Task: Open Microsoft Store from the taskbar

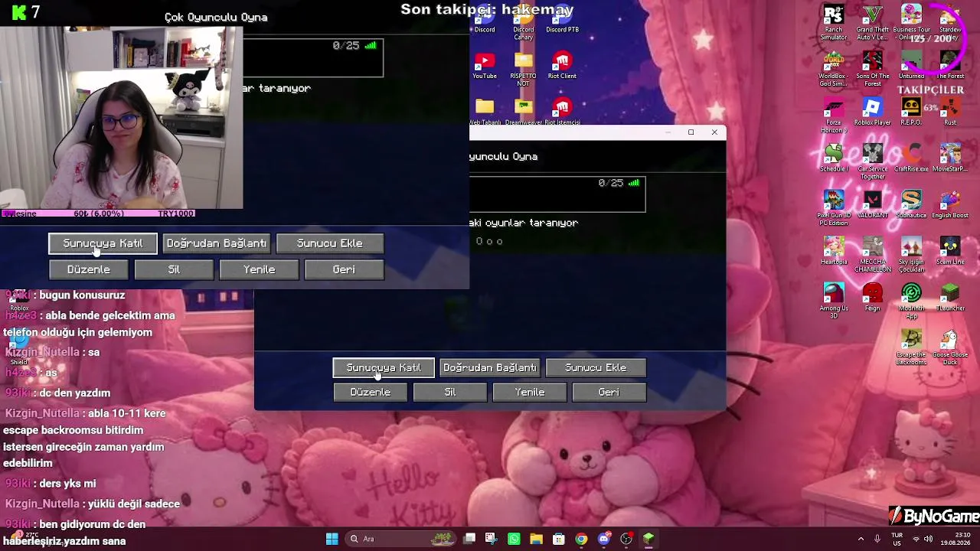Action: click(559, 539)
